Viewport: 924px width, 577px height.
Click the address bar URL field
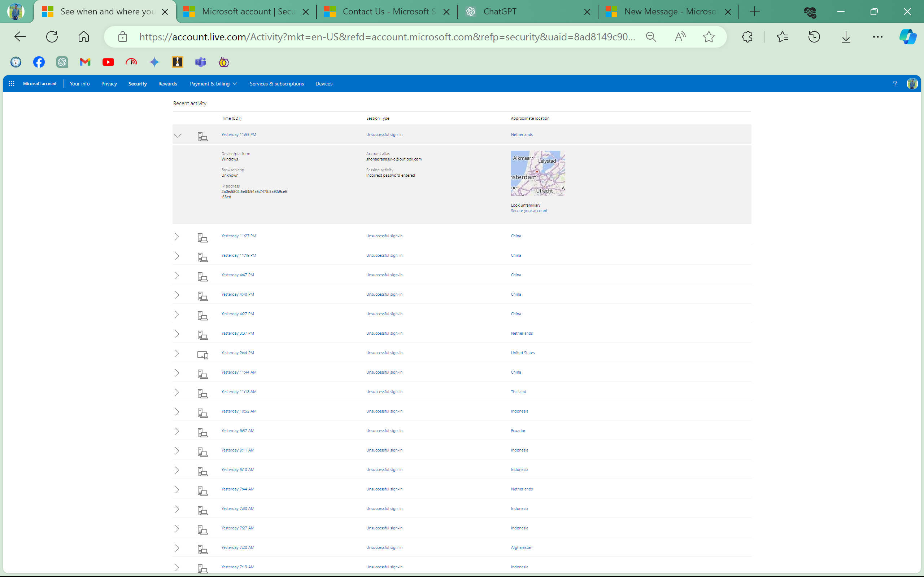click(387, 37)
